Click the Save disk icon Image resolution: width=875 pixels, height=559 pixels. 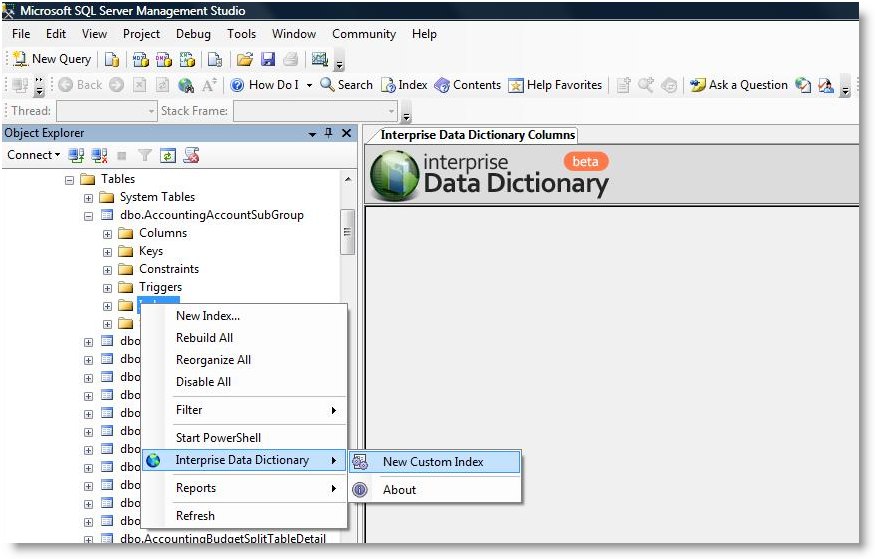pyautogui.click(x=267, y=59)
